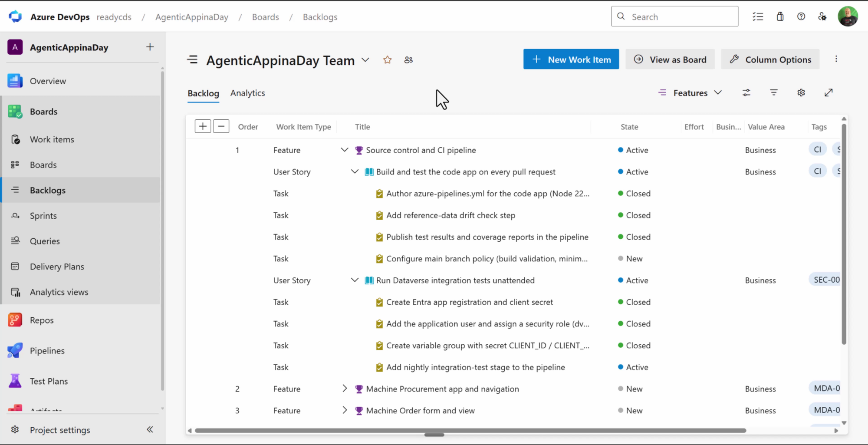868x445 pixels.
Task: Open user settings icon in header
Action: 822,16
